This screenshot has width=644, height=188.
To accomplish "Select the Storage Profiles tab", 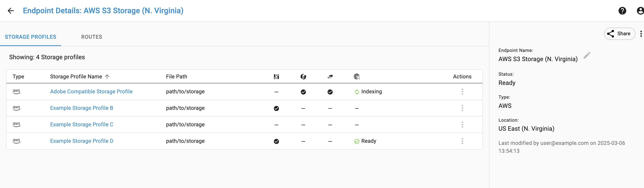I will click(x=31, y=37).
